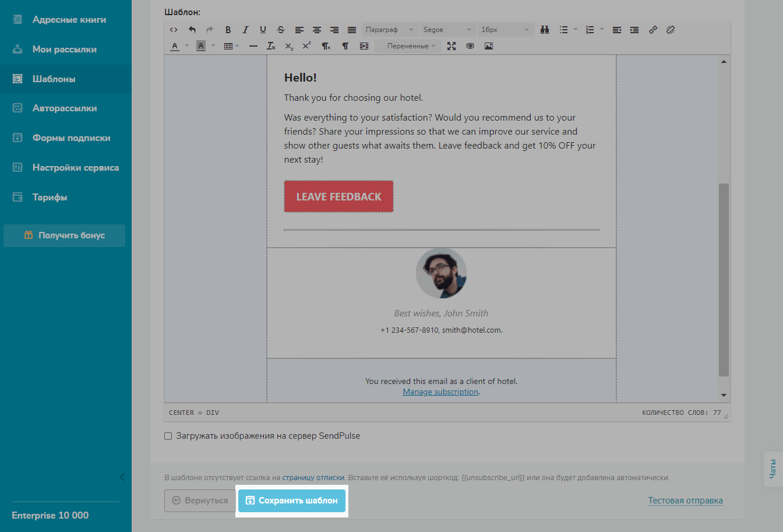
Task: Preview the template with the eye icon
Action: pyautogui.click(x=470, y=46)
